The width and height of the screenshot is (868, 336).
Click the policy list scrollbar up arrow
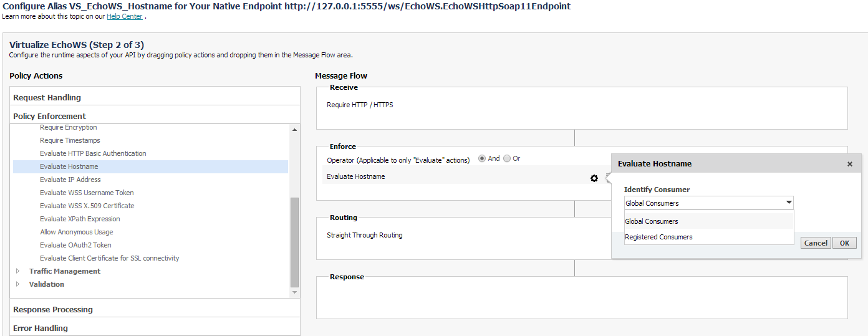tap(295, 129)
